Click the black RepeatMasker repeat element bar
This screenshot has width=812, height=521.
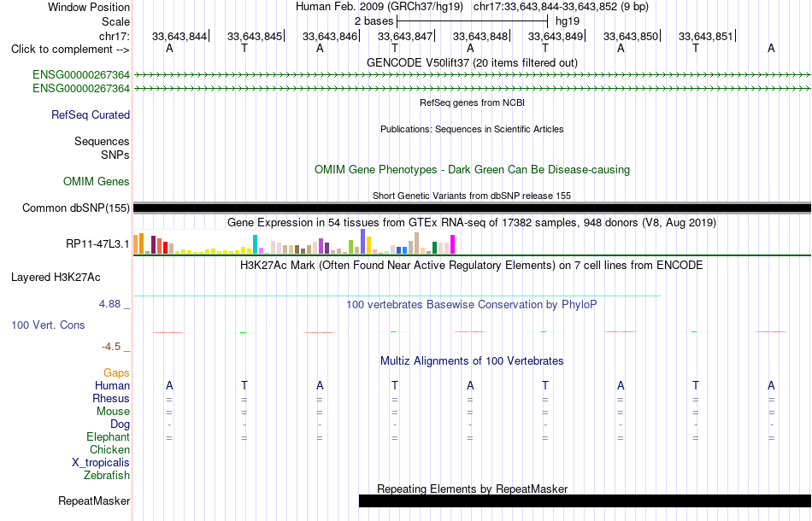(585, 501)
